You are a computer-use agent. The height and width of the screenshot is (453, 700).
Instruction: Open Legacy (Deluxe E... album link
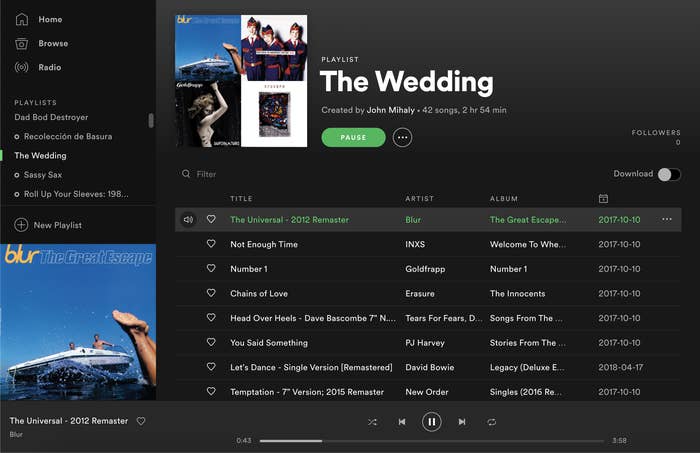click(x=527, y=367)
